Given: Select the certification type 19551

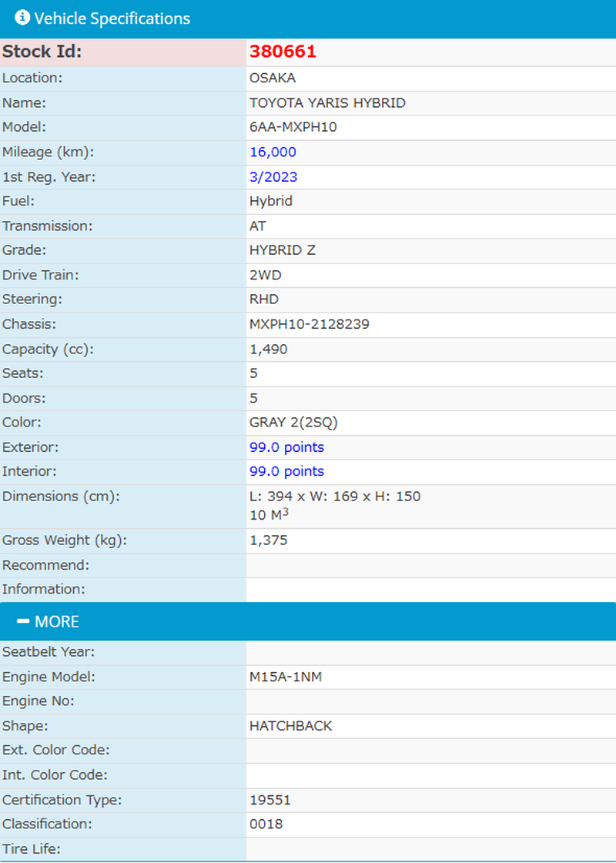Looking at the screenshot, I should 269,800.
